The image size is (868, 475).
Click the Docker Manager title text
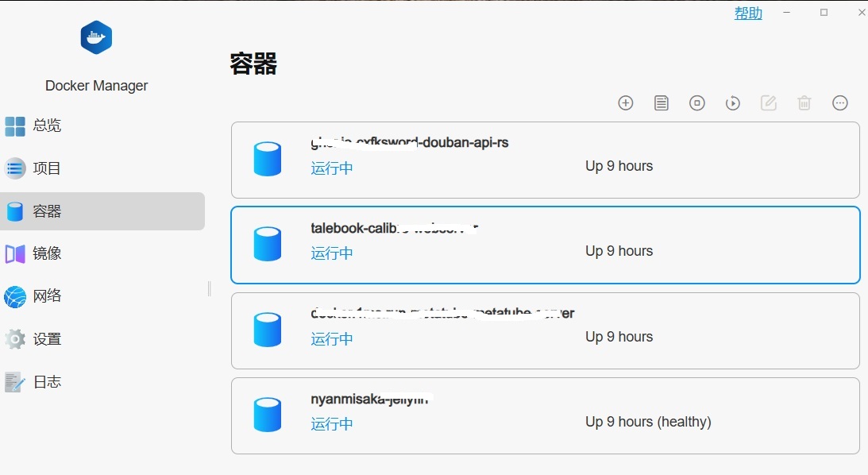pyautogui.click(x=96, y=86)
